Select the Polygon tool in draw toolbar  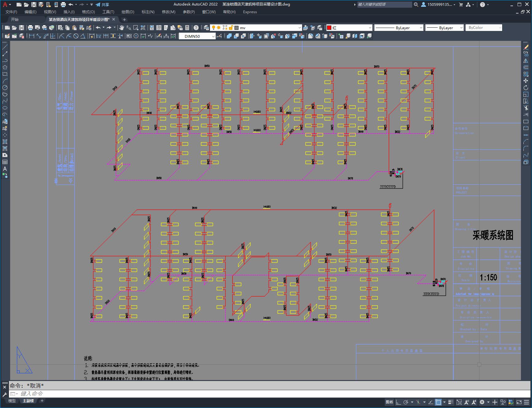5,67
